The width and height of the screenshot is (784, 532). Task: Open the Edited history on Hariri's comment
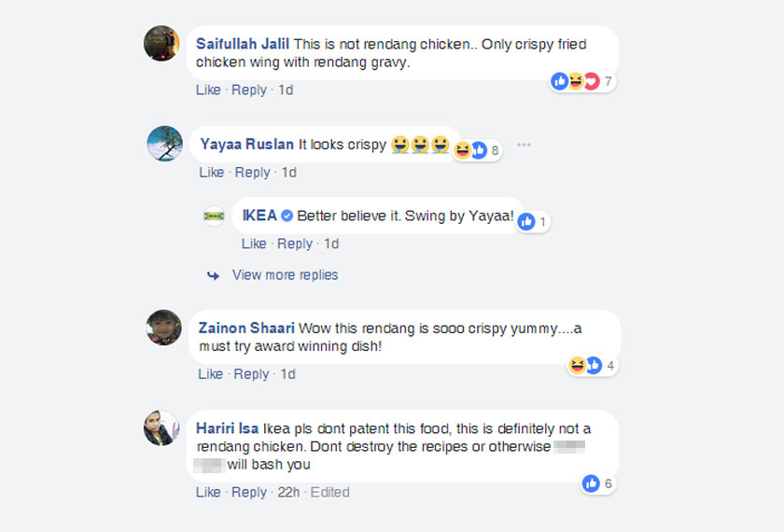[329, 492]
